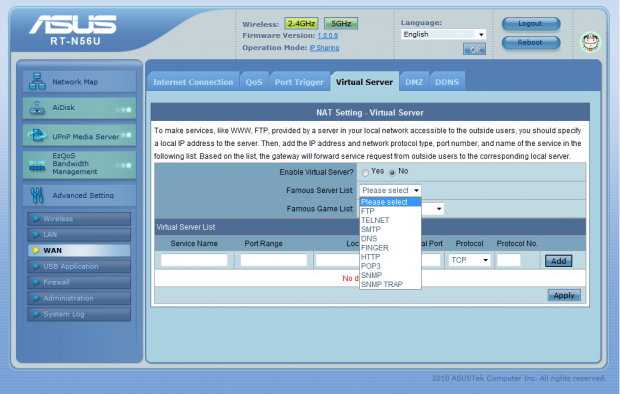The width and height of the screenshot is (620, 394).
Task: Select the EzQoS Bandwidth Management icon
Action: [37, 166]
